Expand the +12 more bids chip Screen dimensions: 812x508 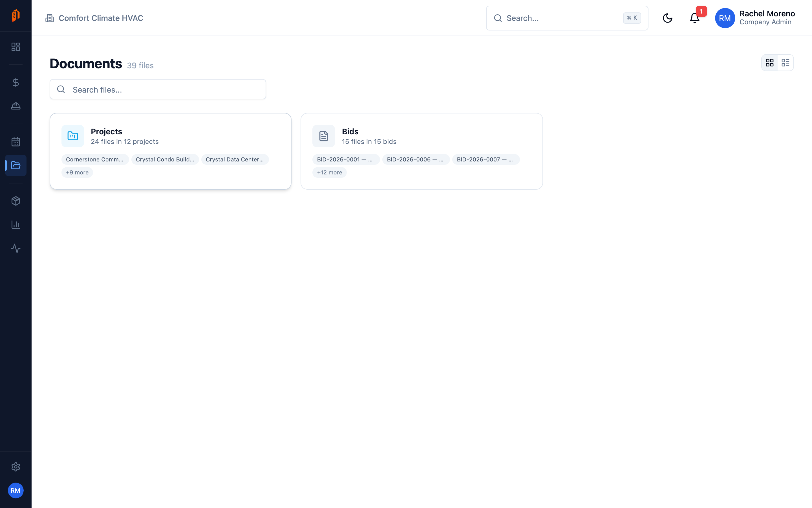[x=330, y=172]
